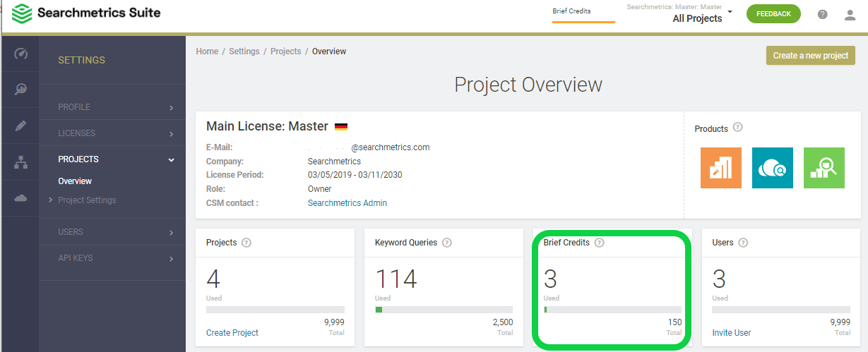Open Searchmetrics Admin CSM contact link
Image resolution: width=868 pixels, height=352 pixels.
click(347, 203)
